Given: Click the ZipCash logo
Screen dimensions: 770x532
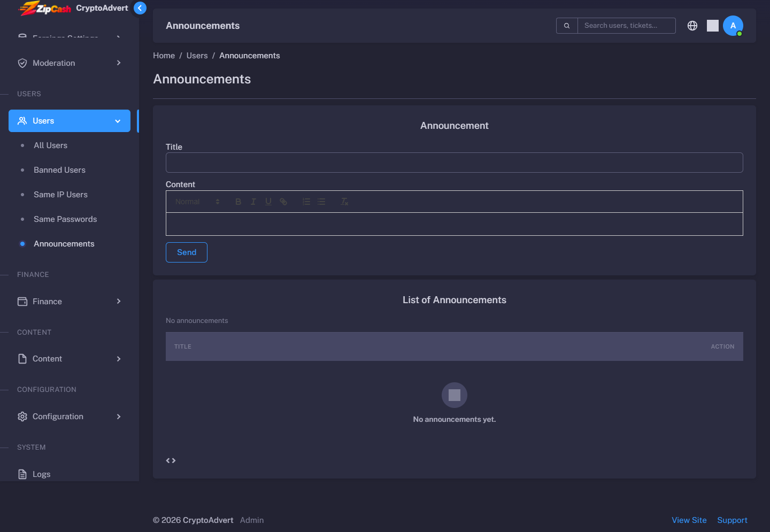Looking at the screenshot, I should point(45,8).
